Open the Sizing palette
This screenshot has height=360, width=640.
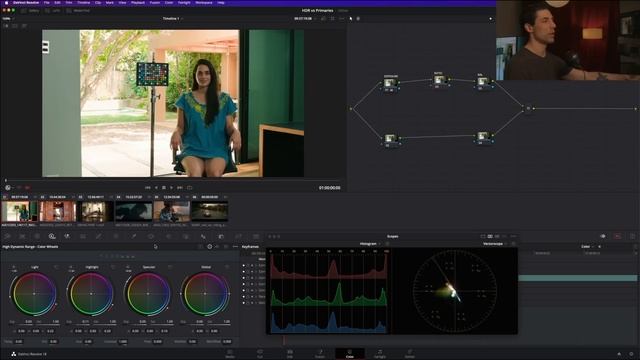coord(238,236)
